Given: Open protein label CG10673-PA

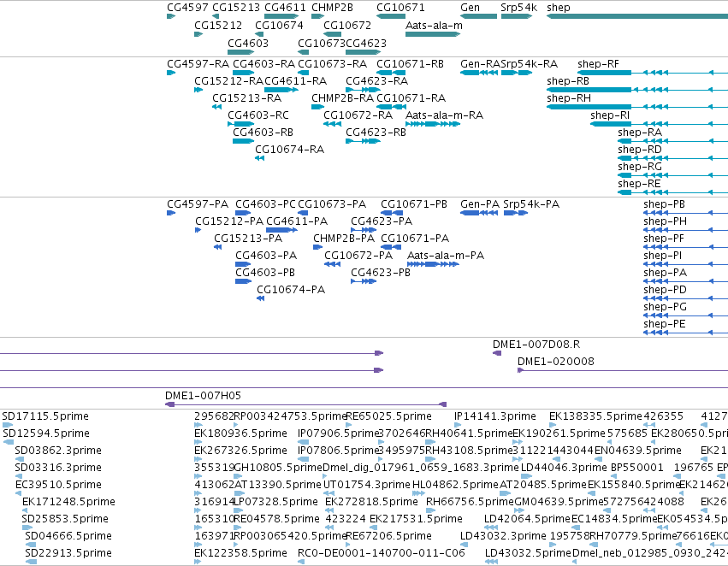Looking at the screenshot, I should click(332, 204).
